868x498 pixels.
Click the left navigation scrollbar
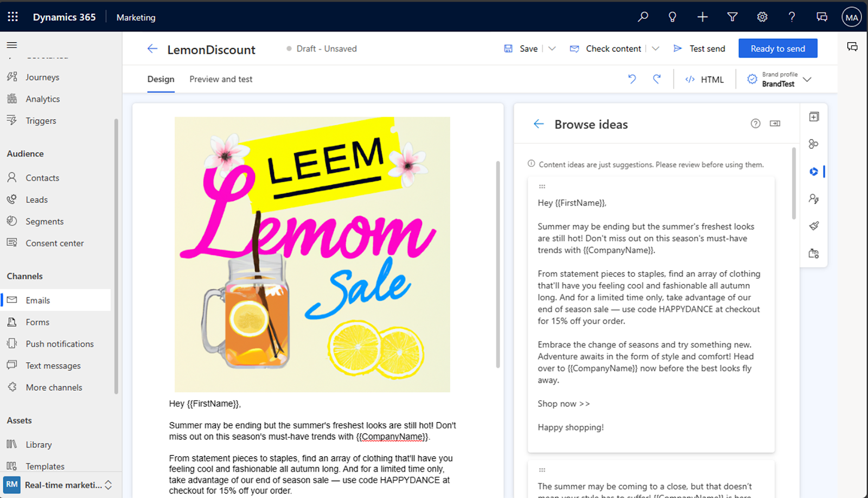click(x=116, y=256)
